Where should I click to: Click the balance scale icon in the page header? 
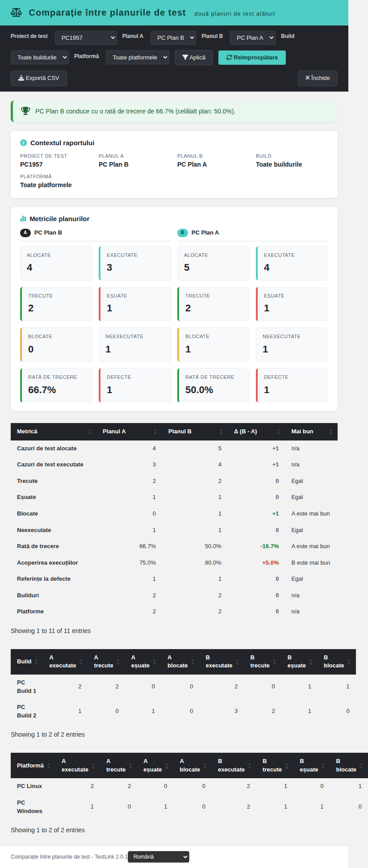[16, 13]
